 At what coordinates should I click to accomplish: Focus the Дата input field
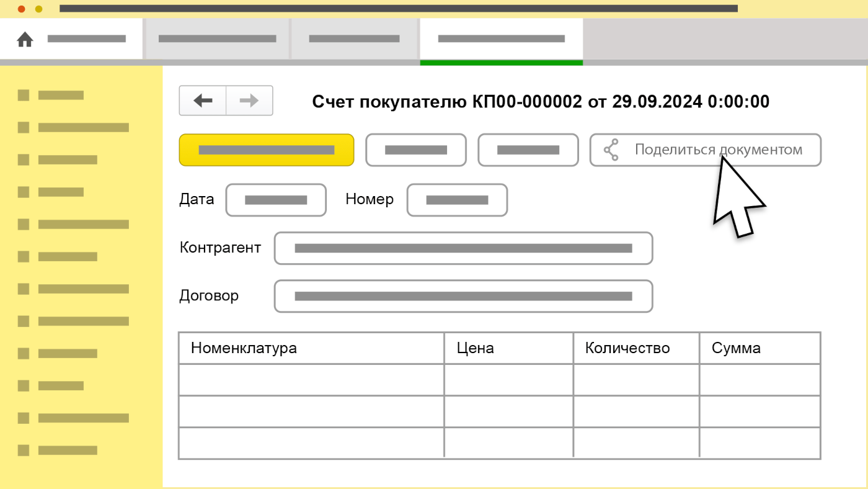(x=276, y=200)
